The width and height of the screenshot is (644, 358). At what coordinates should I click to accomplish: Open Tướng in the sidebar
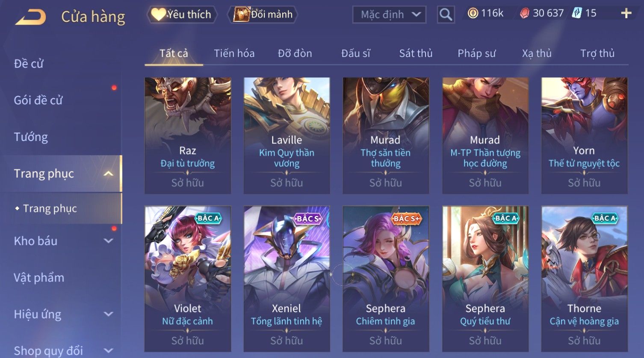click(x=31, y=137)
